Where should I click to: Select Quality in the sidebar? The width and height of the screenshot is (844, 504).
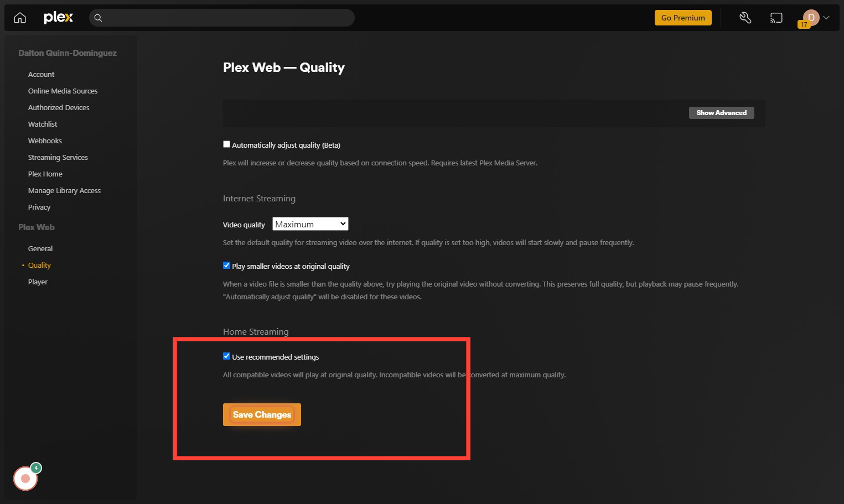[x=39, y=265]
